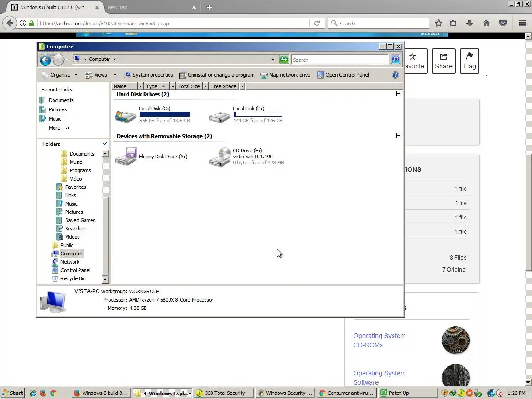Image resolution: width=532 pixels, height=399 pixels.
Task: Click the volume muted tray icon
Action: [499, 393]
